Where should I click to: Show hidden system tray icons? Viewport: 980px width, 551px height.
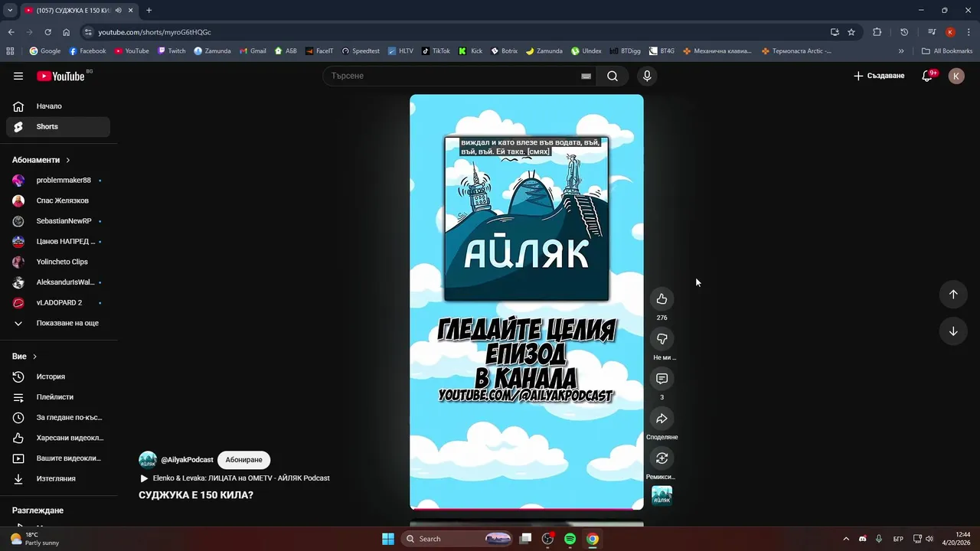[x=845, y=539]
